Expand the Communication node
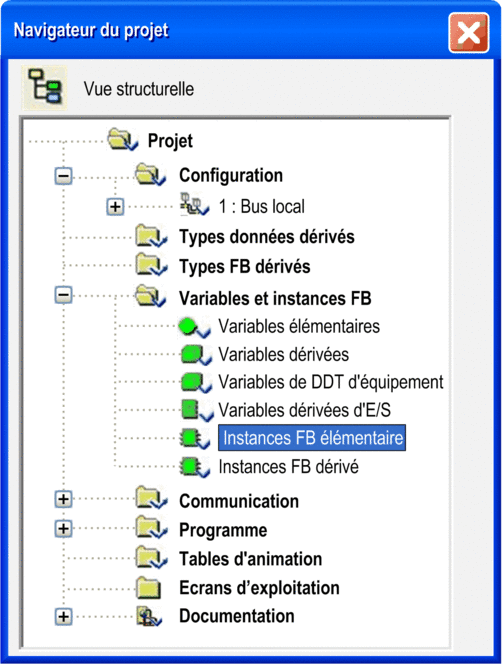 click(64, 499)
